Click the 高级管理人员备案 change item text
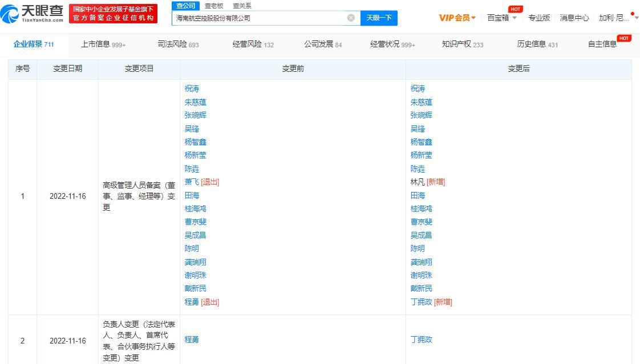Viewport: 640px width, 364px height. (x=139, y=196)
